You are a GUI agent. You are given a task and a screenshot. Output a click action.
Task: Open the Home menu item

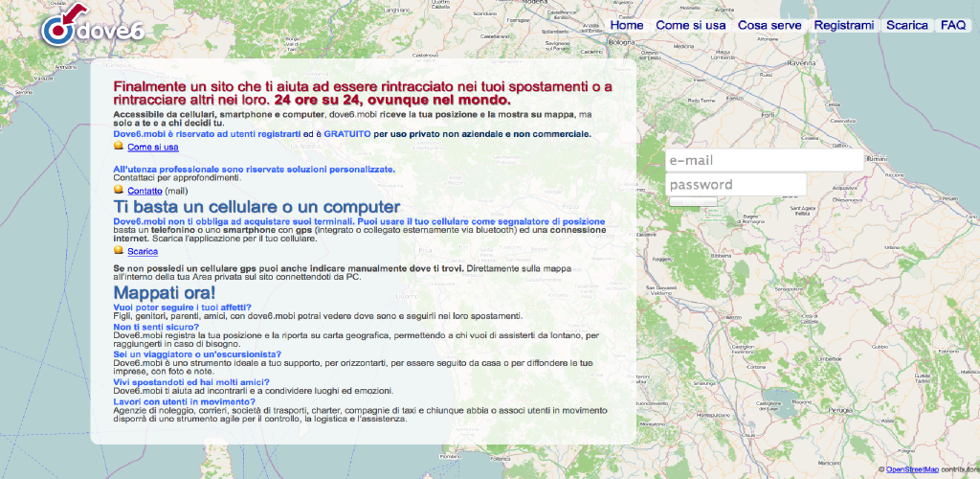pyautogui.click(x=626, y=25)
